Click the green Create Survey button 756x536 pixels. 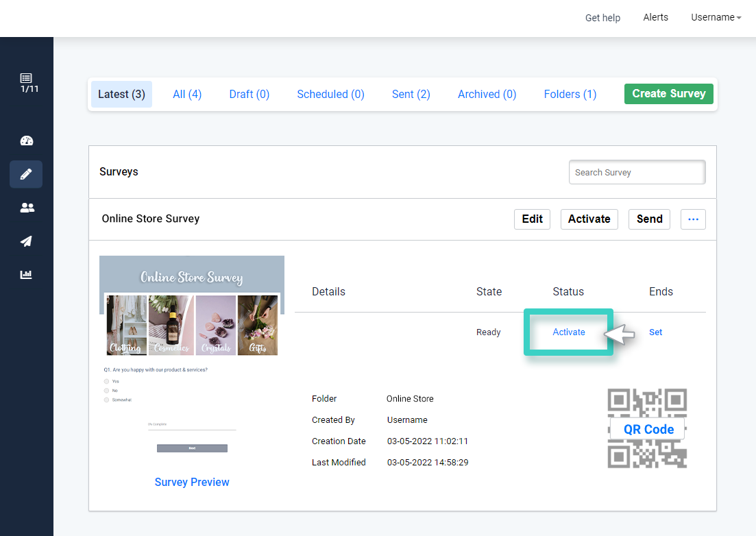[x=669, y=93]
